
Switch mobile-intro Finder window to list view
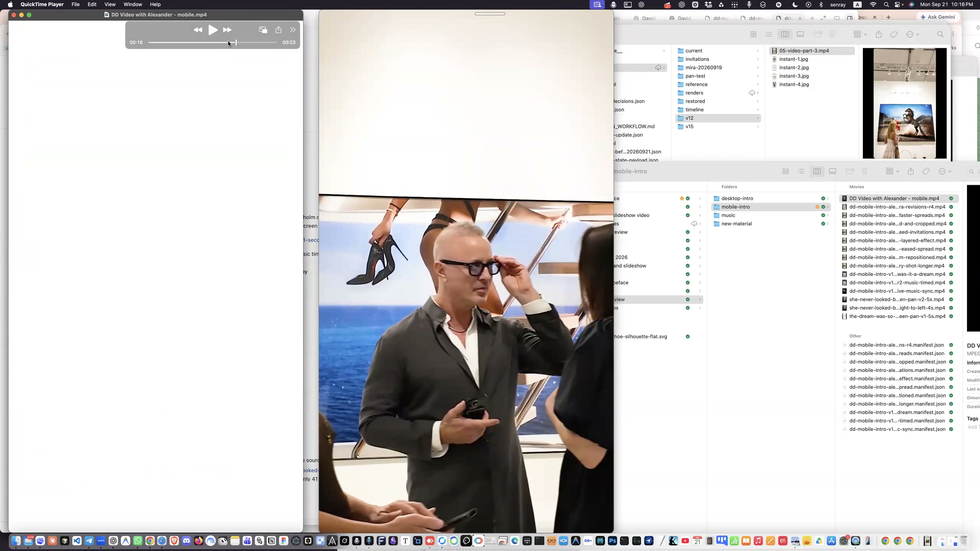[x=801, y=171]
